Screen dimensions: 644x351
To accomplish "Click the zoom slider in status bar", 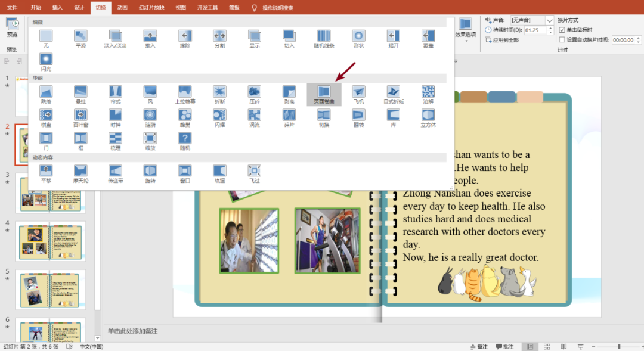I will (619, 347).
